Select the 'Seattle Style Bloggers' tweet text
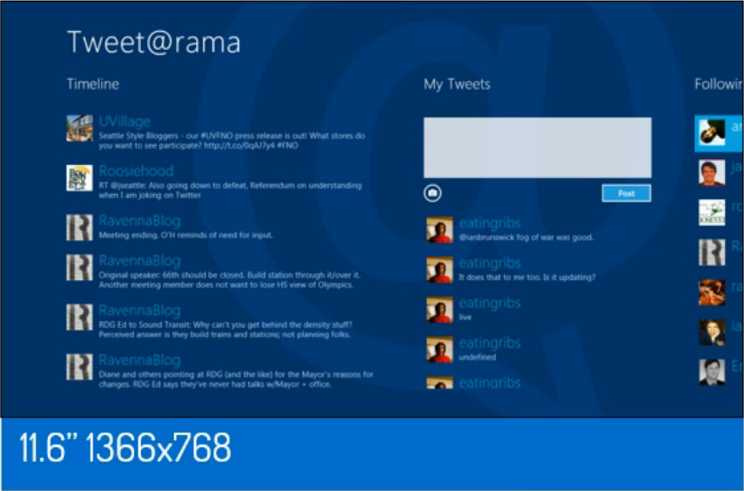This screenshot has width=744, height=491. tap(232, 140)
